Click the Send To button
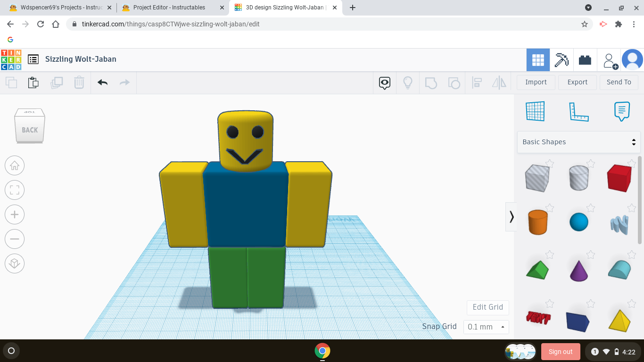Screen dimensions: 644x362 tap(619, 82)
